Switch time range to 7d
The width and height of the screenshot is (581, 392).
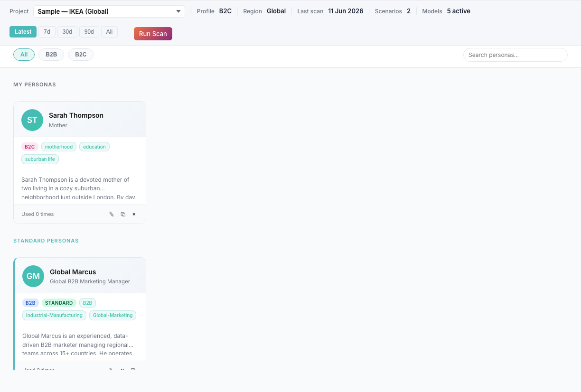click(x=47, y=32)
